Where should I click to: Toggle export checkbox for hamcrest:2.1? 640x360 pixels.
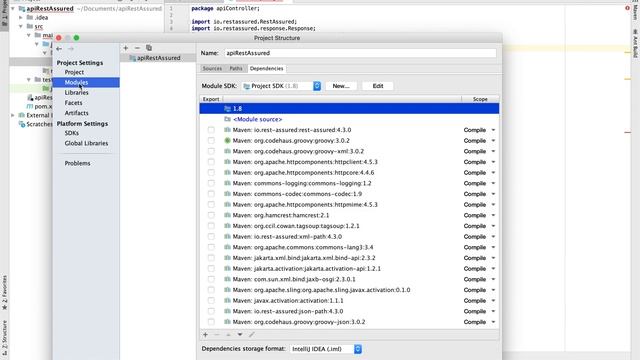(x=211, y=215)
